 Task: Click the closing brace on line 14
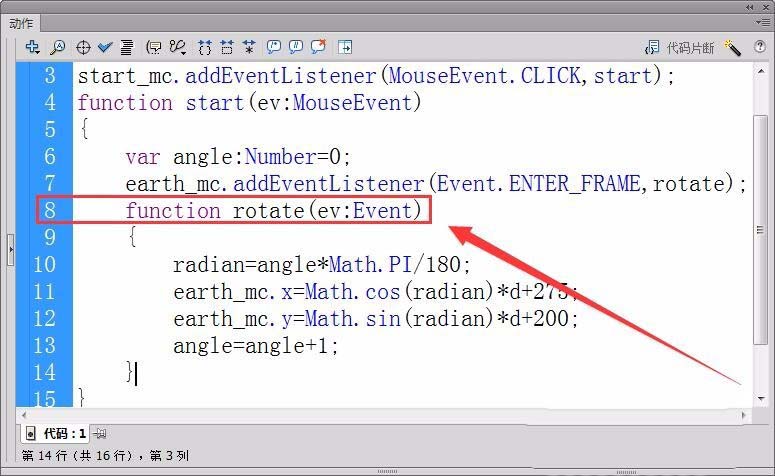(x=129, y=372)
